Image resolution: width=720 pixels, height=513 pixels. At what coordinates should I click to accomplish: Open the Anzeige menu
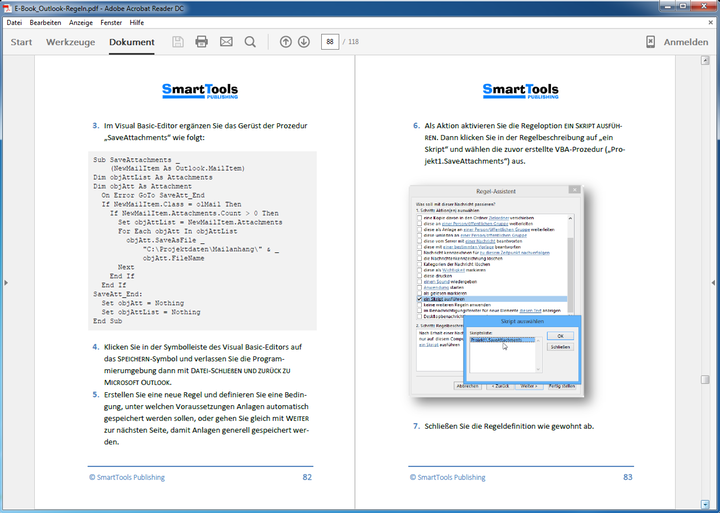click(81, 23)
